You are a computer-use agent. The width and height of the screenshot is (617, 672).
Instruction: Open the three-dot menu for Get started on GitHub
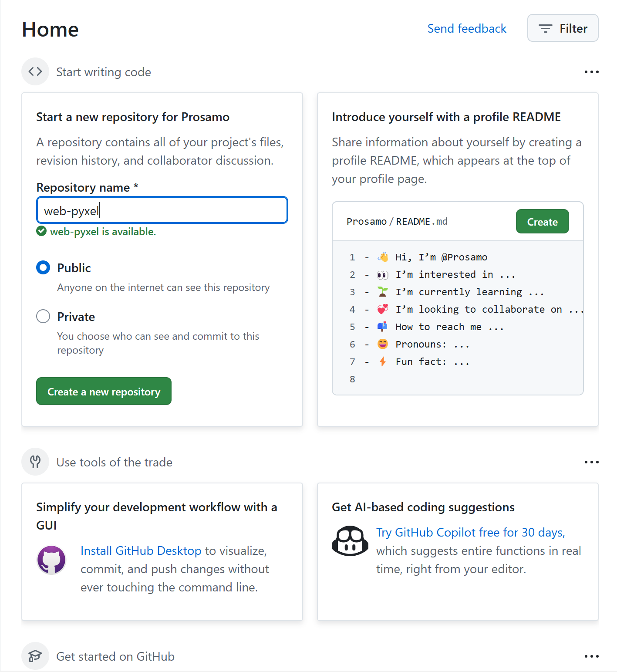coord(591,656)
